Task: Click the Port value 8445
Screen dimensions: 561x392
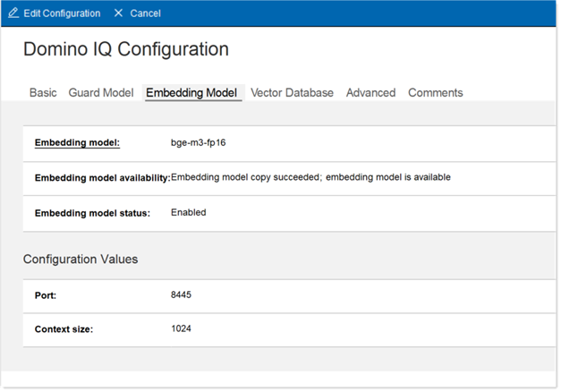Action: (182, 293)
